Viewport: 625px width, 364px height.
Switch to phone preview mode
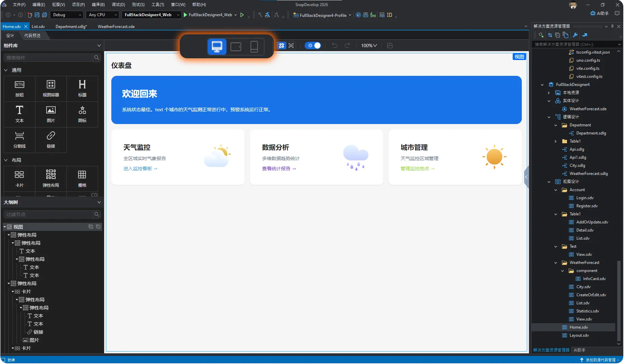coord(254,46)
